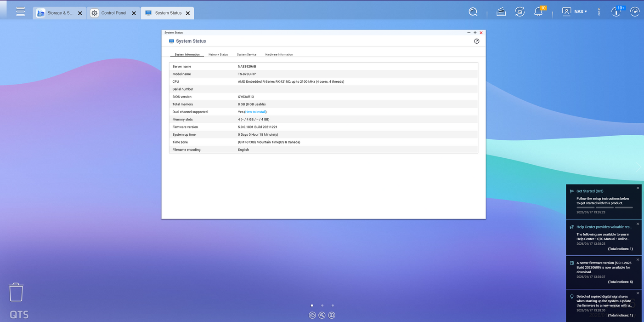
Task: Click the Control Panel gear tab icon
Action: 94,13
